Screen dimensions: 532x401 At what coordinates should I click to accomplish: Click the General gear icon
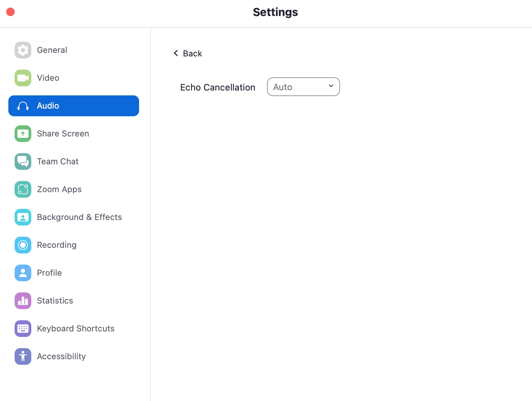point(23,50)
